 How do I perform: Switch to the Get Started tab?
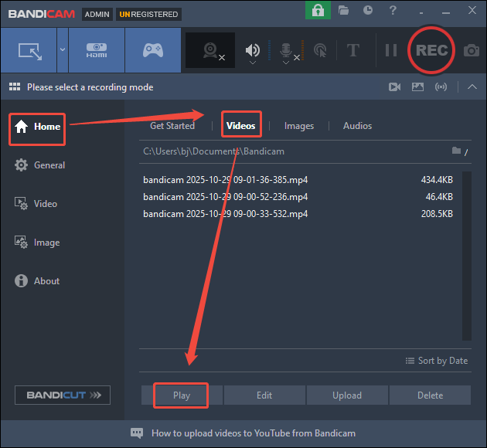pos(172,126)
